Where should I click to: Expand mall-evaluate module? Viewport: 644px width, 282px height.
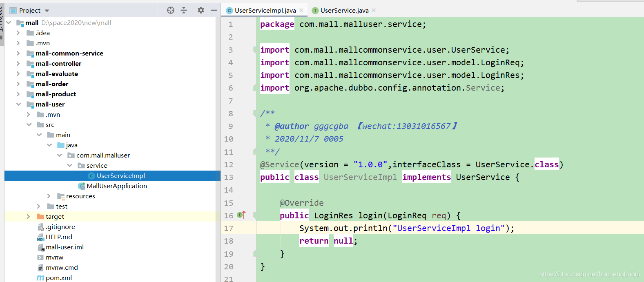pyautogui.click(x=18, y=73)
